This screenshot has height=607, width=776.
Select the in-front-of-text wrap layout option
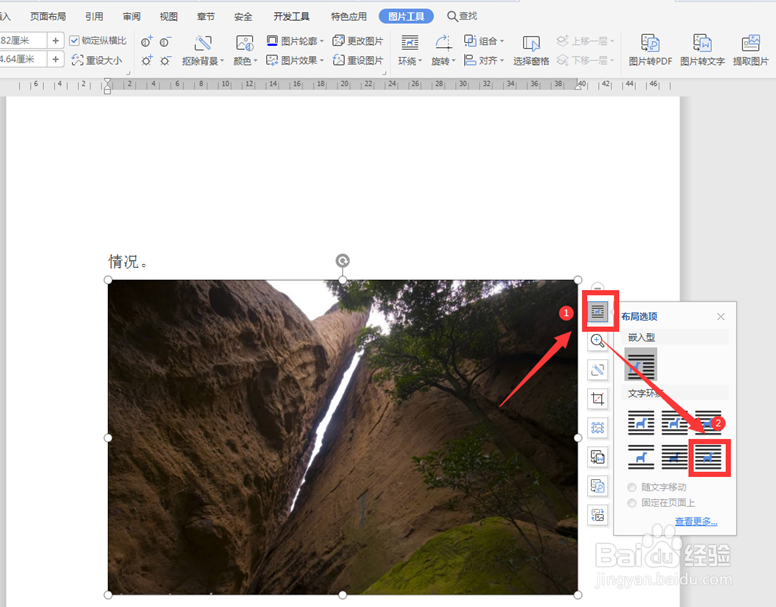(708, 457)
